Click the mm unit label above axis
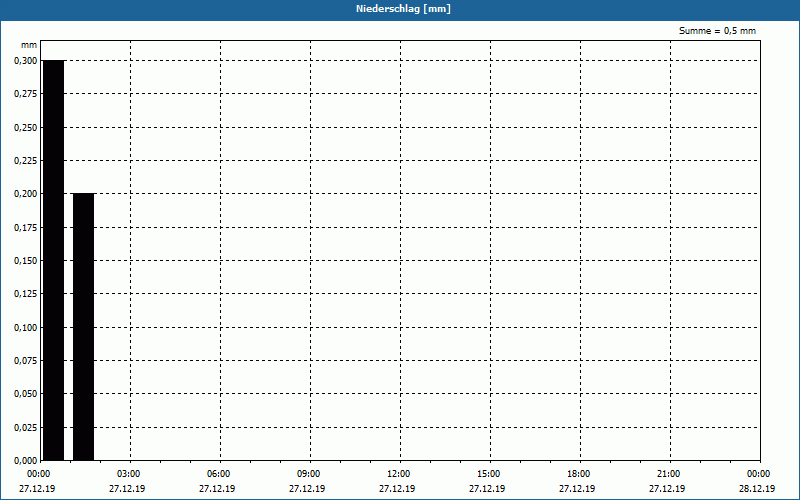 click(29, 45)
